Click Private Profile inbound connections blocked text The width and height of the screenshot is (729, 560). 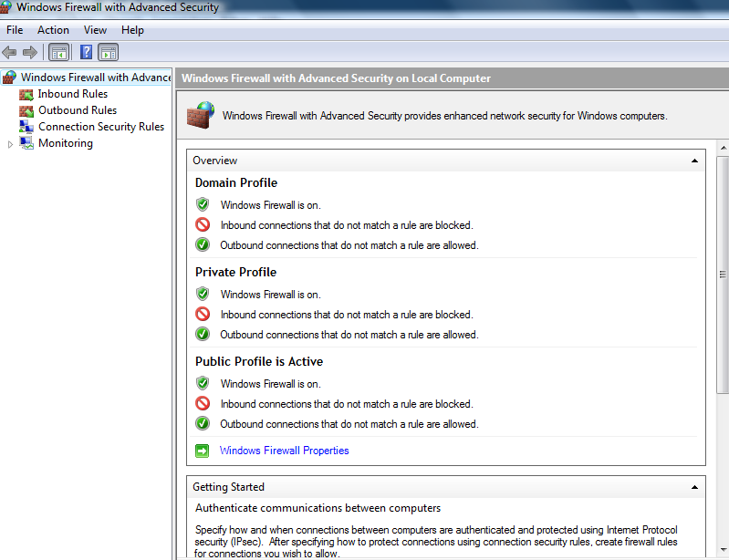click(x=347, y=315)
